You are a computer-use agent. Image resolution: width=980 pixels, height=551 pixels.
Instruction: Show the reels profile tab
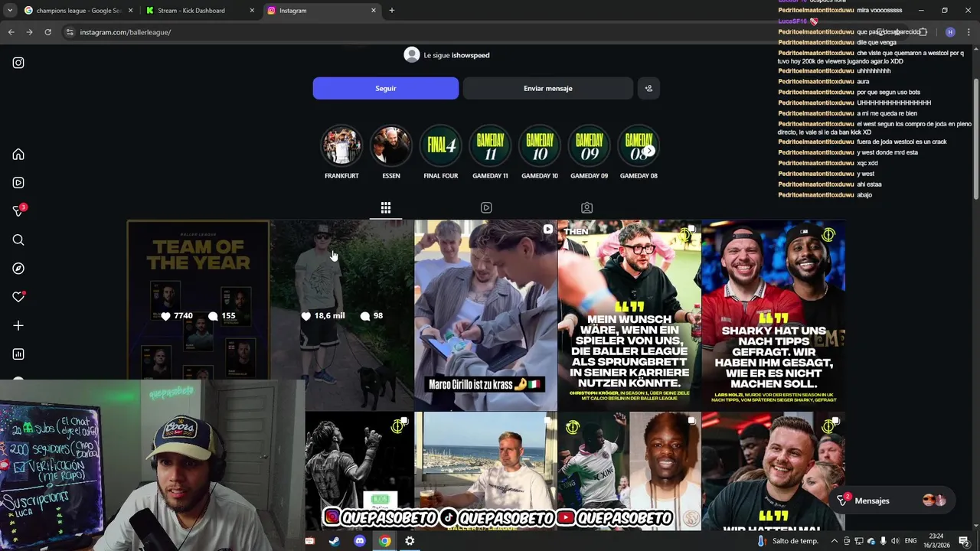486,207
